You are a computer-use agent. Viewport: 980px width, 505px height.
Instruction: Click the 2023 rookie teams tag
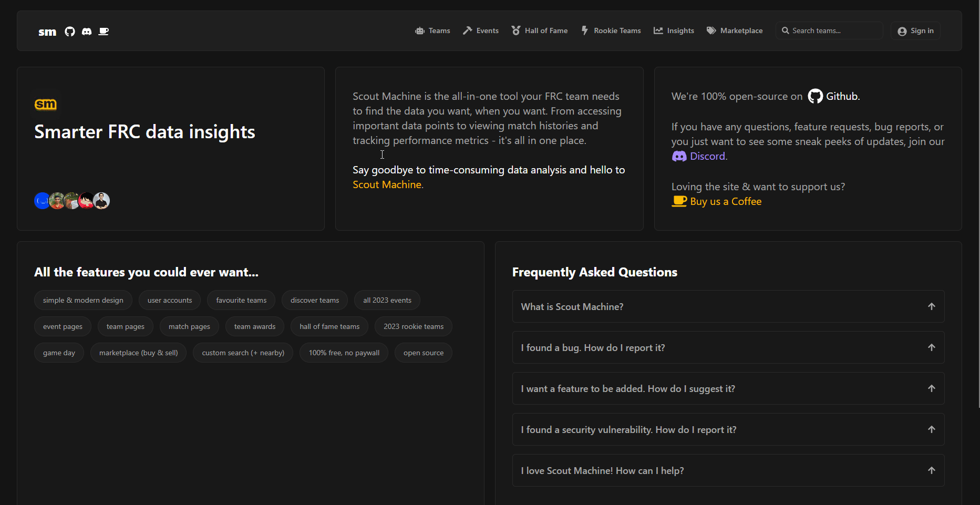(414, 326)
